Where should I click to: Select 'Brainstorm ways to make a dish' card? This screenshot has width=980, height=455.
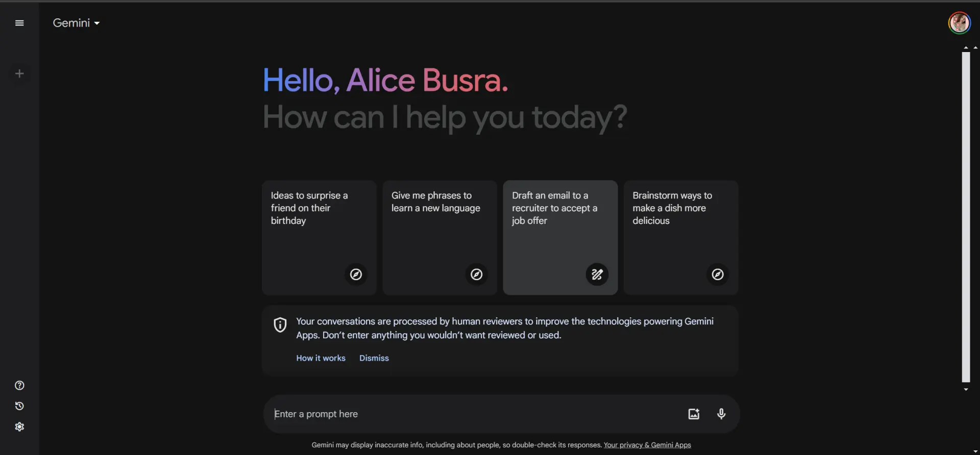tap(680, 238)
